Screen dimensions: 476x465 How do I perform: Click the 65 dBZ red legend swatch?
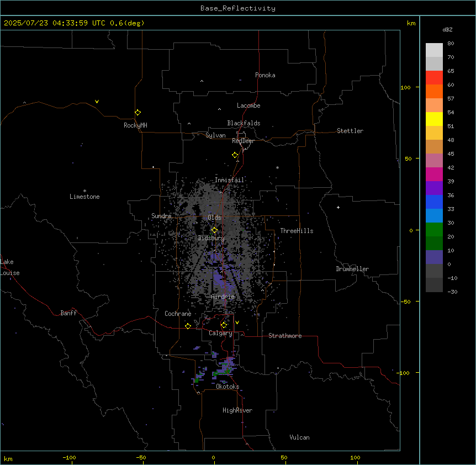(x=434, y=78)
